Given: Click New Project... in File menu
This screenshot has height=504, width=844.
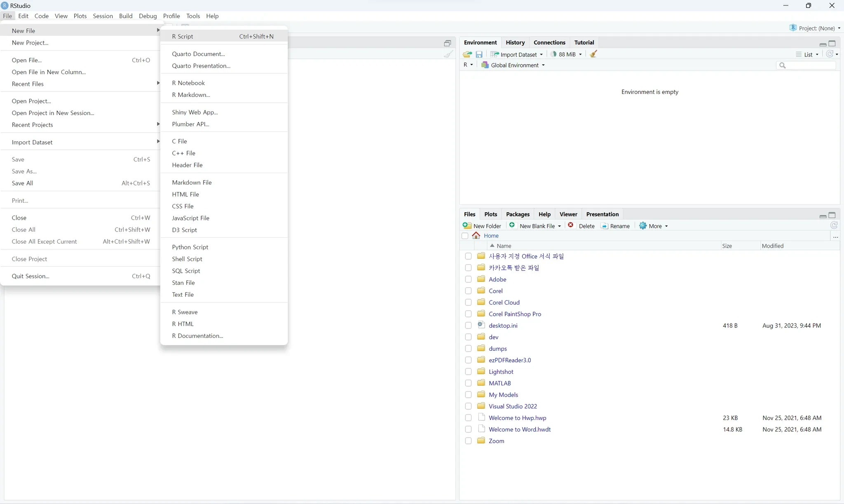Looking at the screenshot, I should click(81, 42).
